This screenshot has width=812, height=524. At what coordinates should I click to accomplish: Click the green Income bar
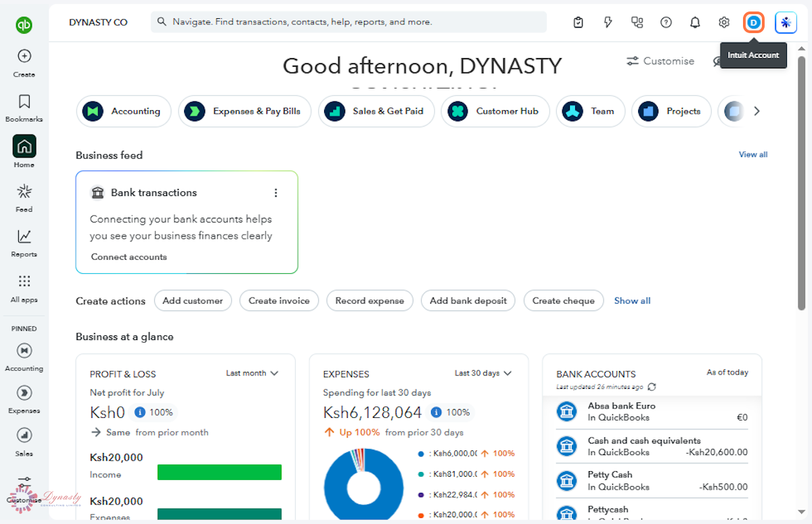pos(219,472)
